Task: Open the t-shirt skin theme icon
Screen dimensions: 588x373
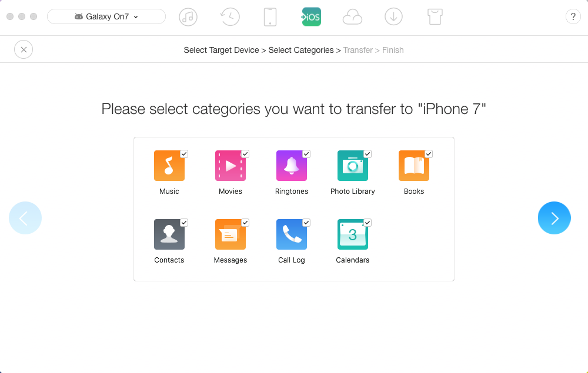Action: (435, 17)
